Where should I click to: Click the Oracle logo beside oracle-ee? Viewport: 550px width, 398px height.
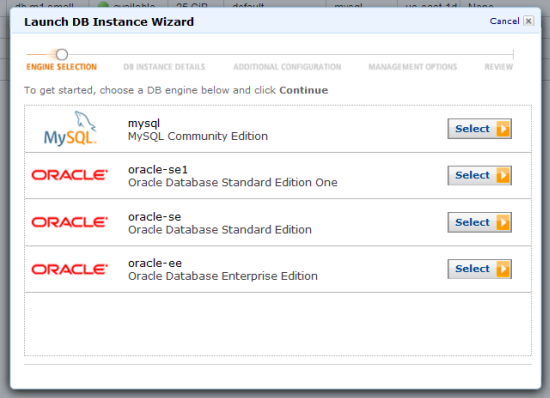pos(69,269)
